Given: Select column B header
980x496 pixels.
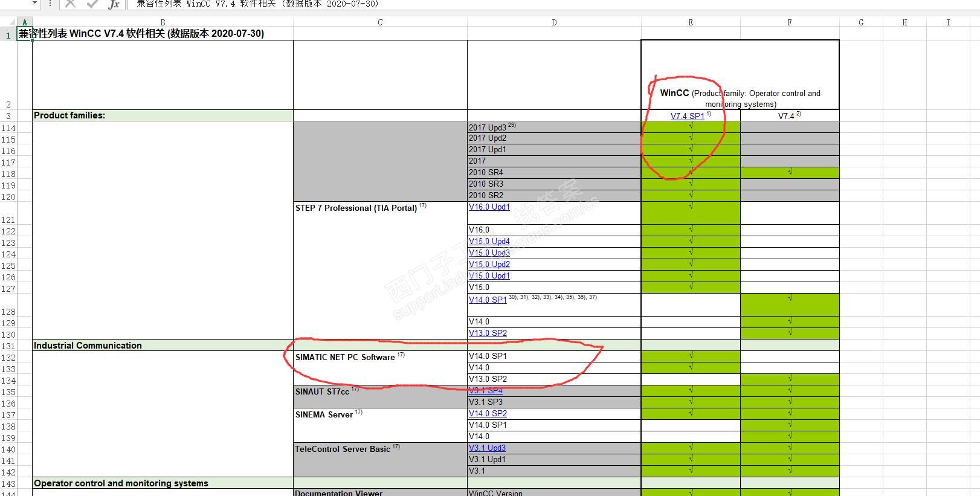Looking at the screenshot, I should tap(163, 22).
